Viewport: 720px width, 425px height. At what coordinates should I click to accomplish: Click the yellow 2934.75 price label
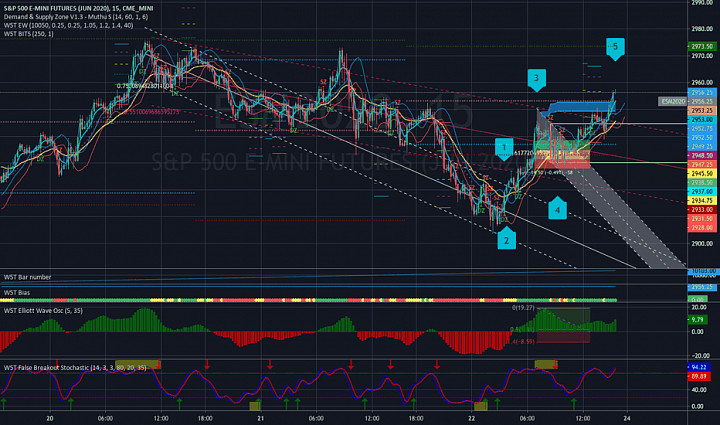click(702, 201)
